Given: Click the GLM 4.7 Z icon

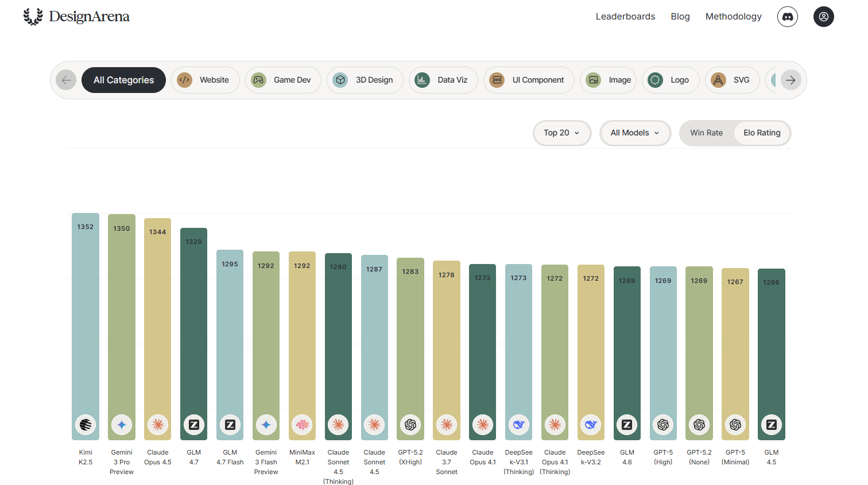Looking at the screenshot, I should [194, 425].
